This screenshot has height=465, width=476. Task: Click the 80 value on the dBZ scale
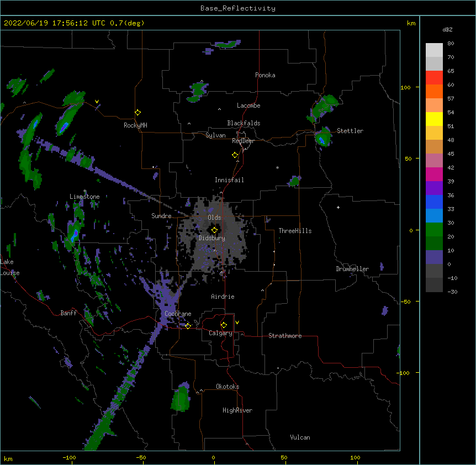451,44
